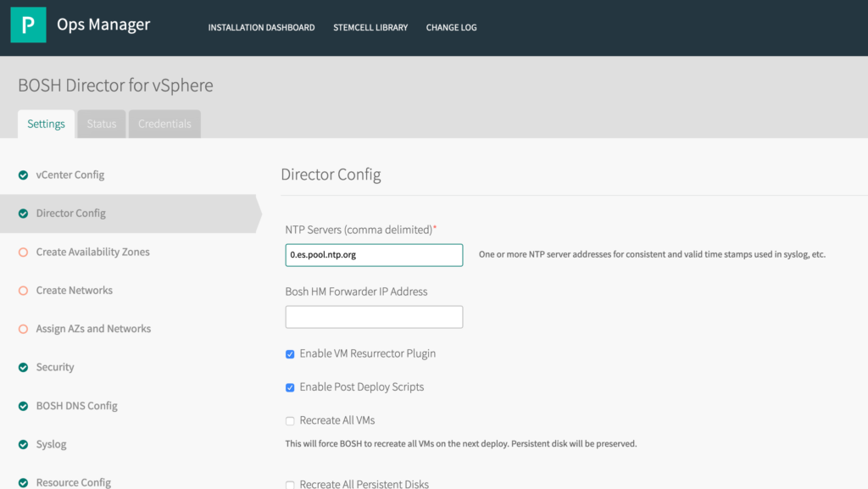This screenshot has height=489, width=868.
Task: Click the orange incomplete circle beside Create Availability Zones
Action: (24, 252)
